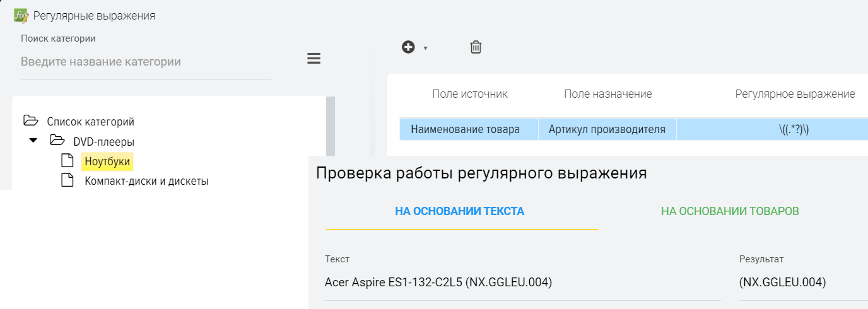
Task: Switch to the НА ОСНОВАНИИ ТЕКСТА tab
Action: tap(459, 211)
